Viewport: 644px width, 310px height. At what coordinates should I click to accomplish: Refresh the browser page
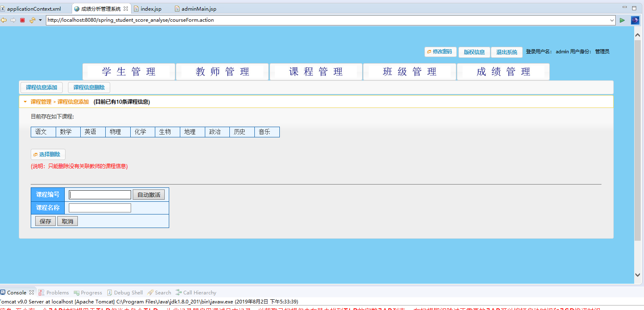tap(32, 20)
